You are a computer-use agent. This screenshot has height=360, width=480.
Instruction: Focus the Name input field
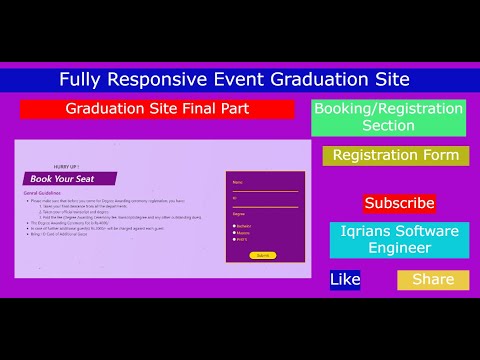click(x=265, y=188)
